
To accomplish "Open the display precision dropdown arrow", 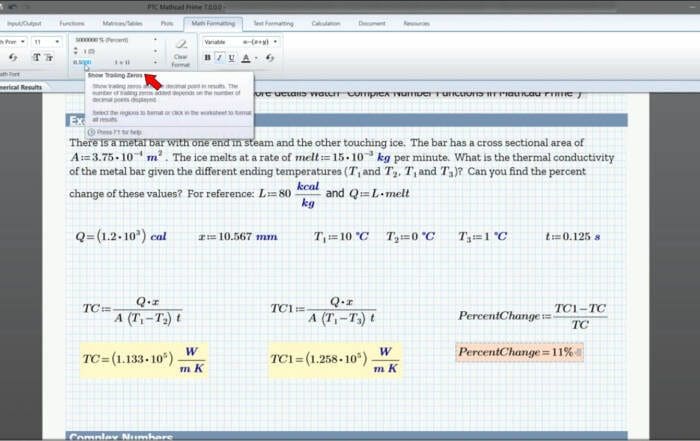I will pos(155,51).
